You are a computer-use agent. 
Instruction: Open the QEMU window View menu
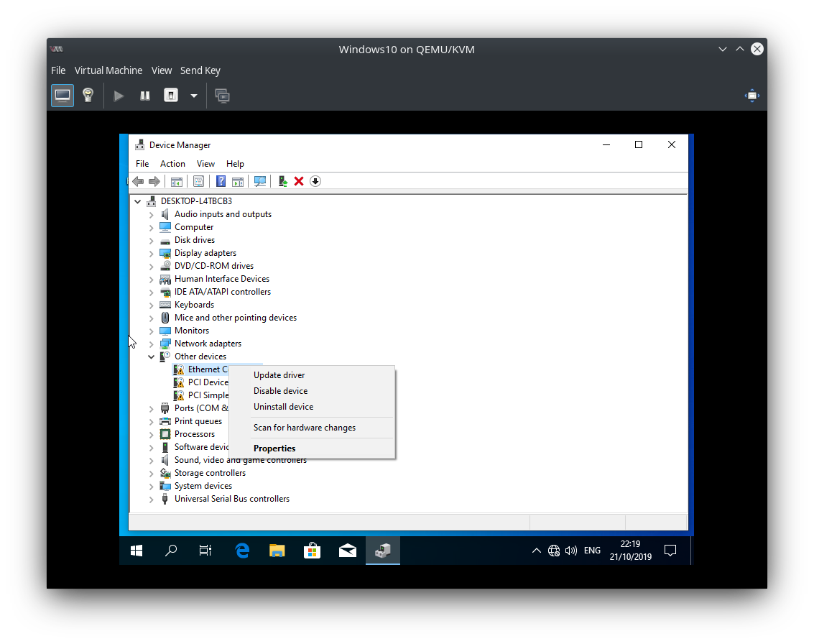point(162,70)
